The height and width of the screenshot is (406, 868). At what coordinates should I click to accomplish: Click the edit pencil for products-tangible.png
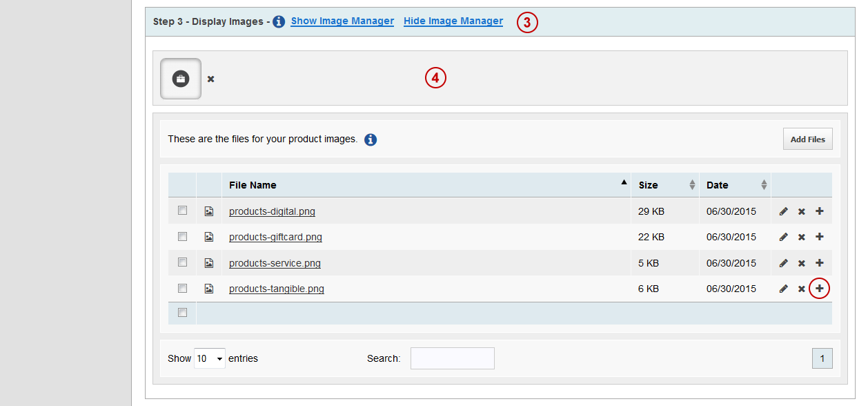(783, 289)
